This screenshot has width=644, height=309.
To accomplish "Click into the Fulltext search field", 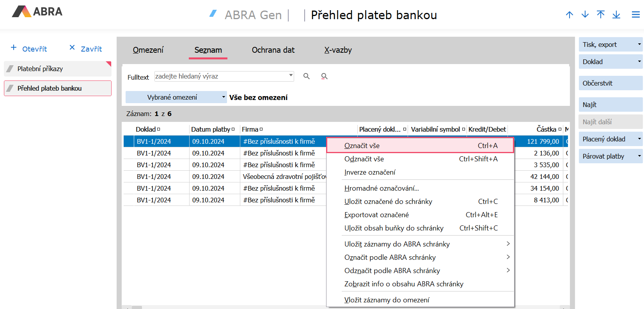I will [x=221, y=76].
